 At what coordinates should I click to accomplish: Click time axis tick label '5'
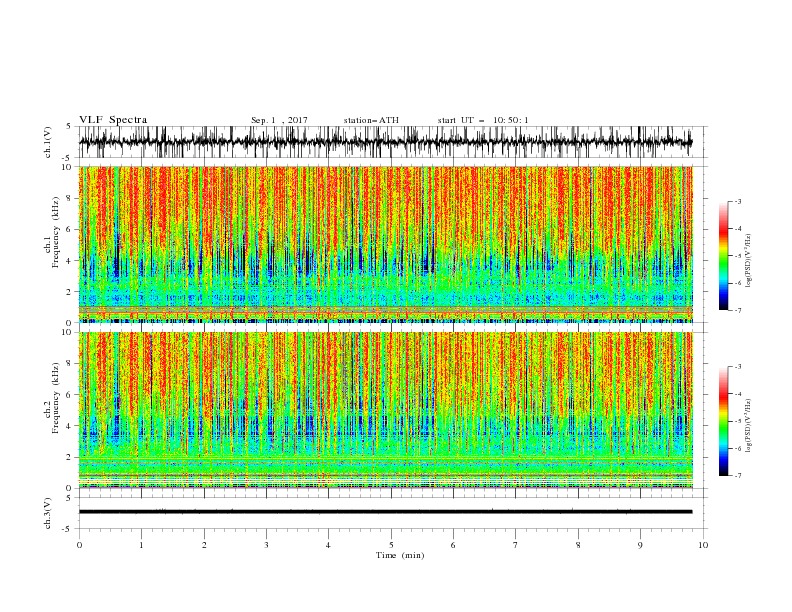tap(391, 545)
